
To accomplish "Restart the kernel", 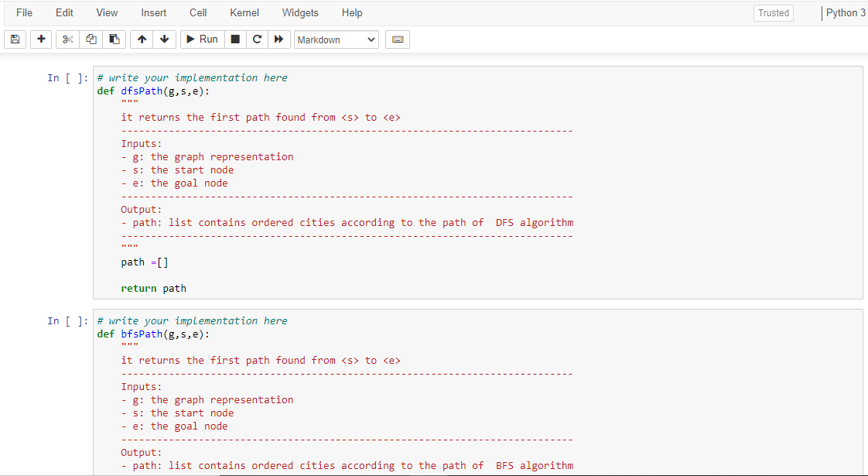I will coord(257,39).
